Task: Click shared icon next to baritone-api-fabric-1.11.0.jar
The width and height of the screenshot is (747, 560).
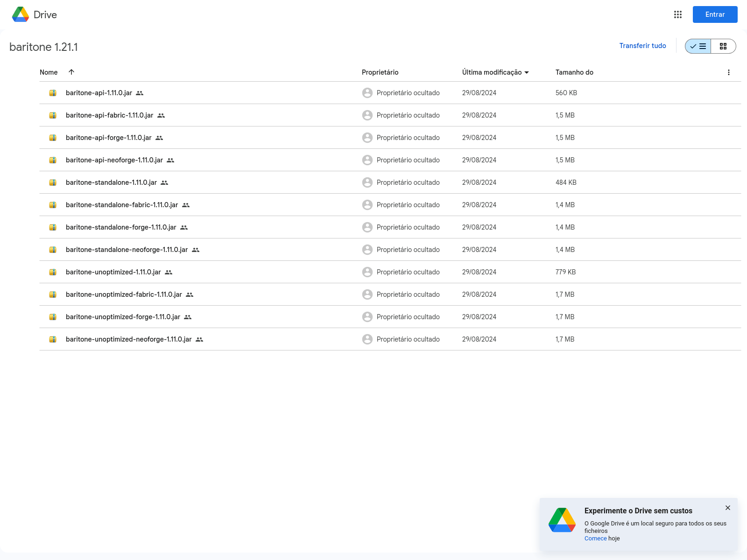Action: pyautogui.click(x=161, y=116)
